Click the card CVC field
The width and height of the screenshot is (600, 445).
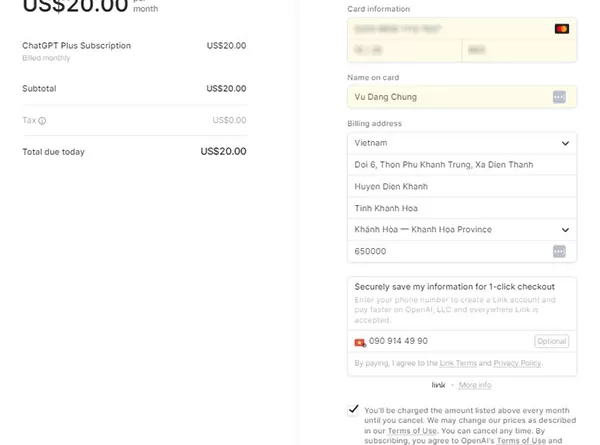[519, 50]
